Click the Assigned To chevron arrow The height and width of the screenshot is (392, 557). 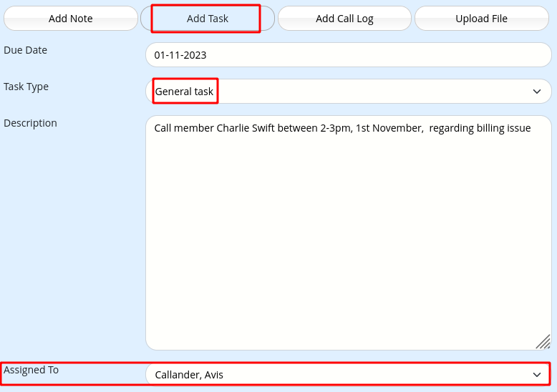coord(537,374)
